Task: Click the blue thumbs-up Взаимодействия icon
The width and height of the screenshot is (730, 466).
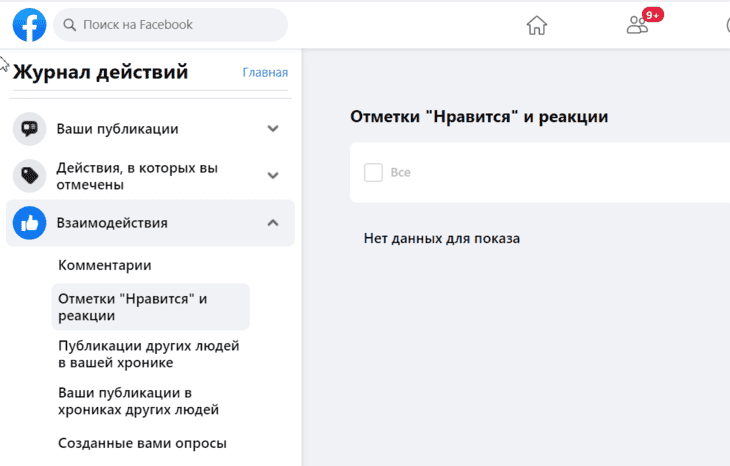Action: 29,223
